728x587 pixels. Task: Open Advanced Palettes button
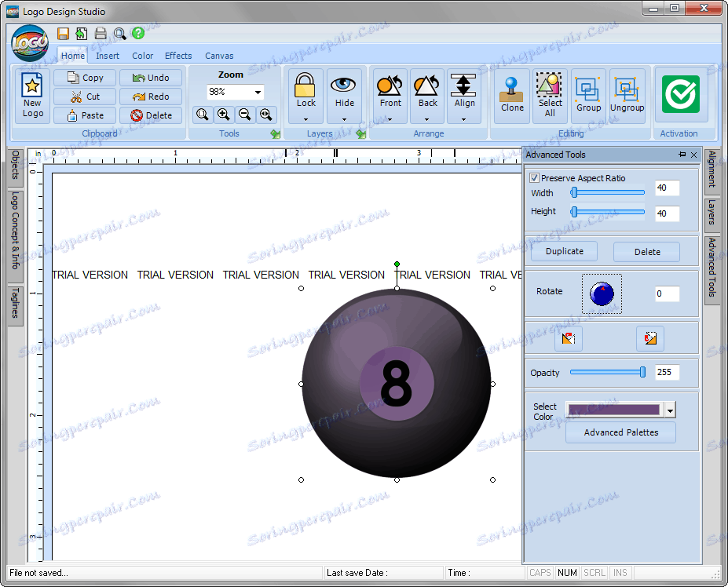click(620, 432)
